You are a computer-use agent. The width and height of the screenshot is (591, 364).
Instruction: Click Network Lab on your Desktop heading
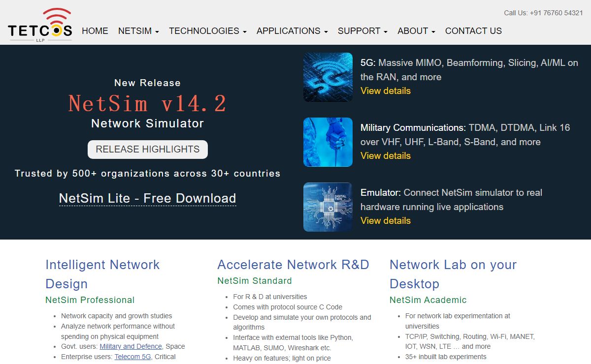pos(453,274)
